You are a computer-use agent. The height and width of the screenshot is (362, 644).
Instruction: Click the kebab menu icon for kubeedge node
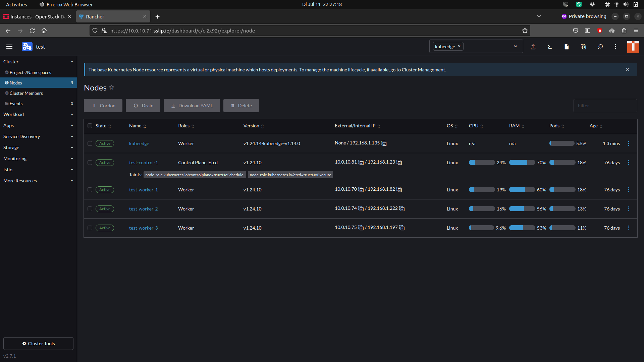629,143
